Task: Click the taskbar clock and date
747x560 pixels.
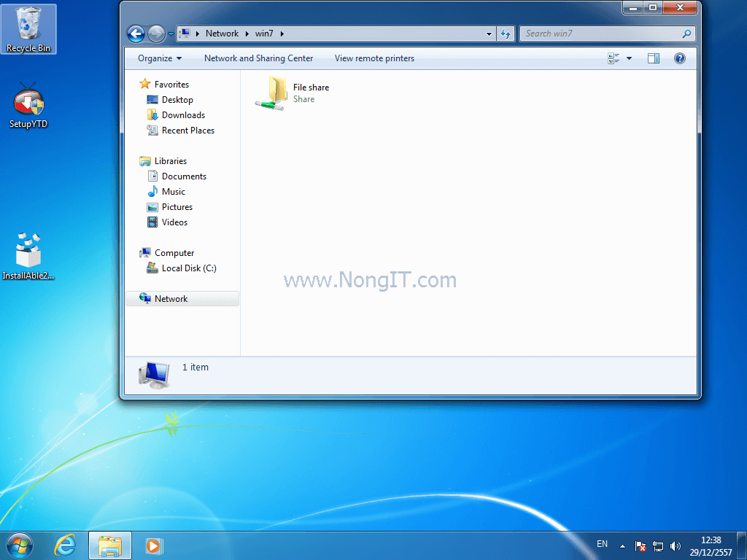Action: 711,546
